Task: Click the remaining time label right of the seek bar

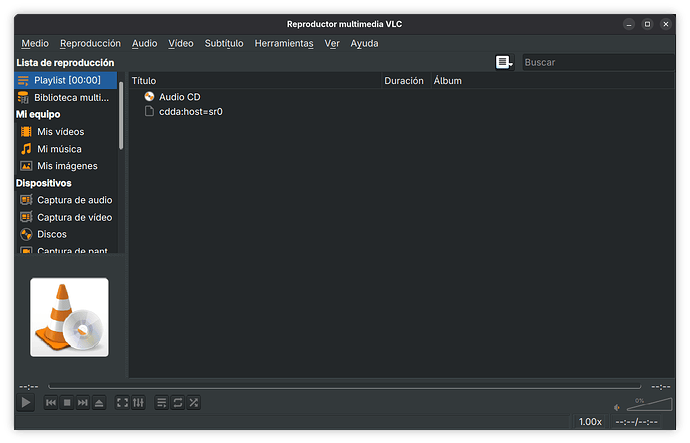Action: [x=661, y=387]
